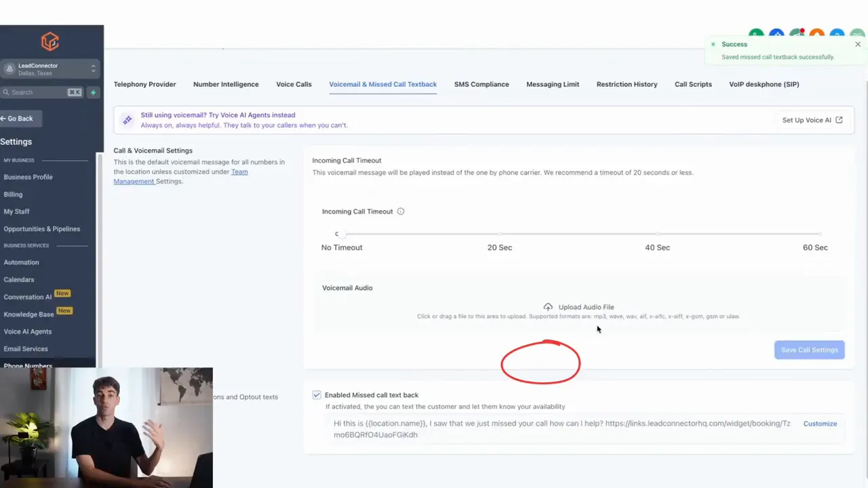Click the external link icon on Set Up Voice AI
The width and height of the screenshot is (868, 488).
(839, 120)
